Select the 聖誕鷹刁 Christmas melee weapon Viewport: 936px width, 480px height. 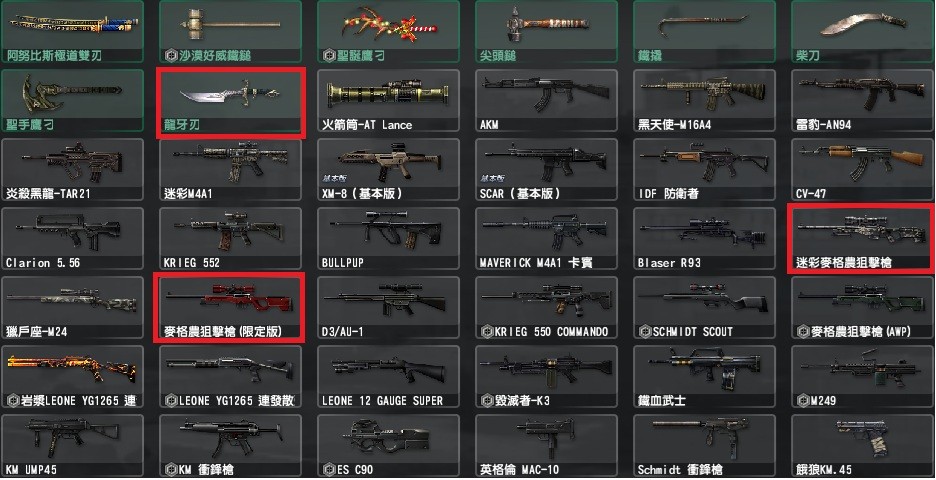388,31
